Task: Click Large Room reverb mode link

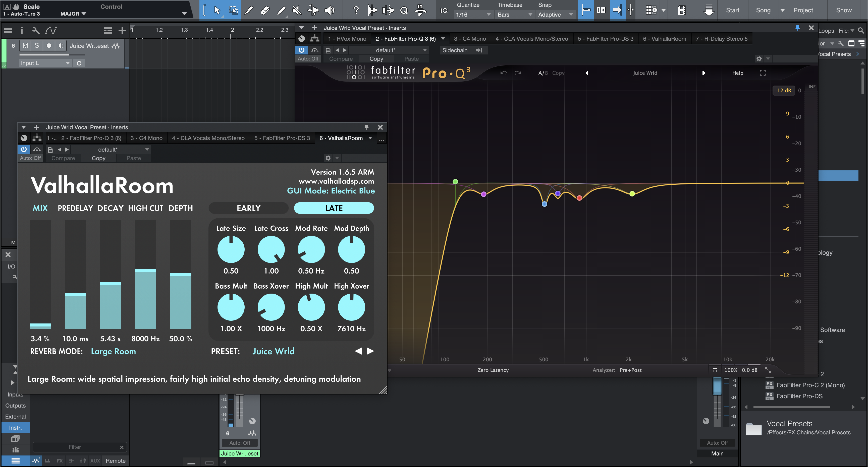Action: click(113, 351)
